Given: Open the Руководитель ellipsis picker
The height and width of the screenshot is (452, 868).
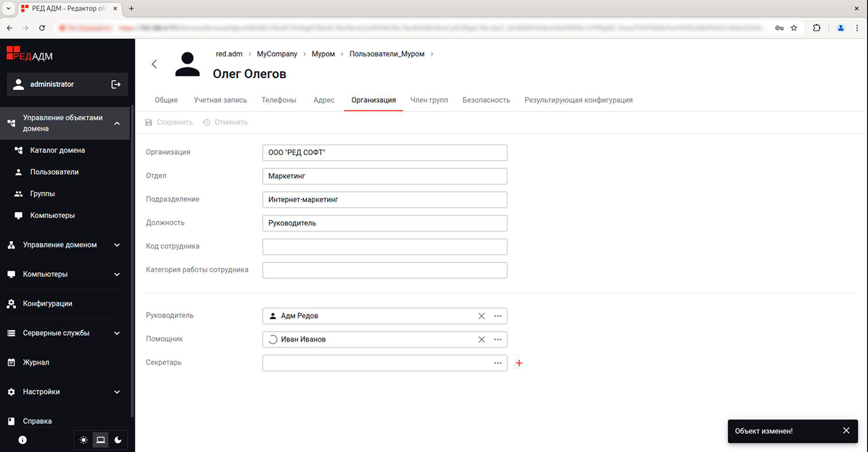Looking at the screenshot, I should [498, 316].
